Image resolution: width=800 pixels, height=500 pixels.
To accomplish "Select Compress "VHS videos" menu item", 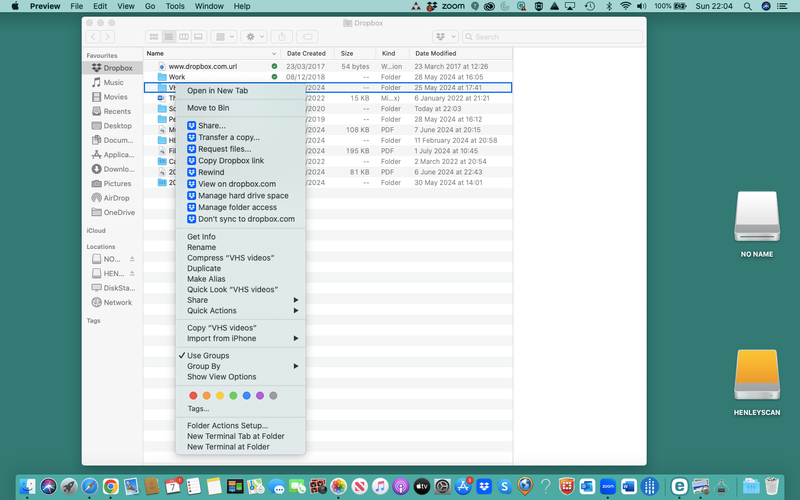I will tap(230, 258).
